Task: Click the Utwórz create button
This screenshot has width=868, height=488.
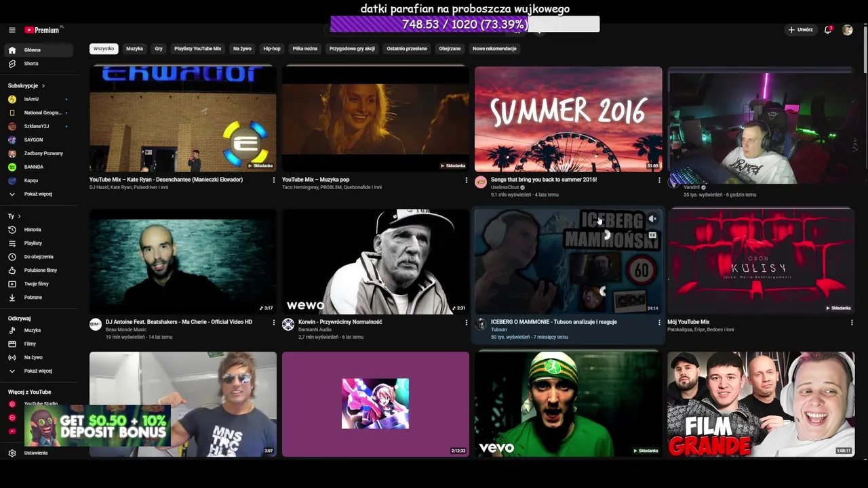Action: [x=801, y=30]
